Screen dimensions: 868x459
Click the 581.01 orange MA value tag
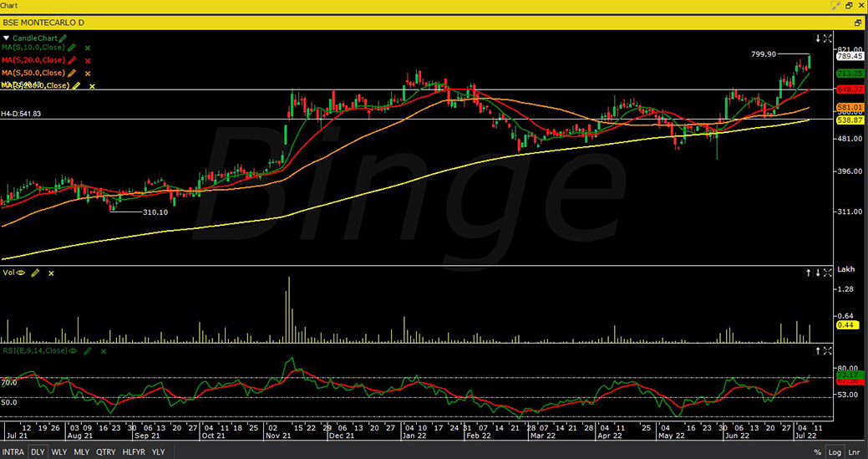(850, 107)
